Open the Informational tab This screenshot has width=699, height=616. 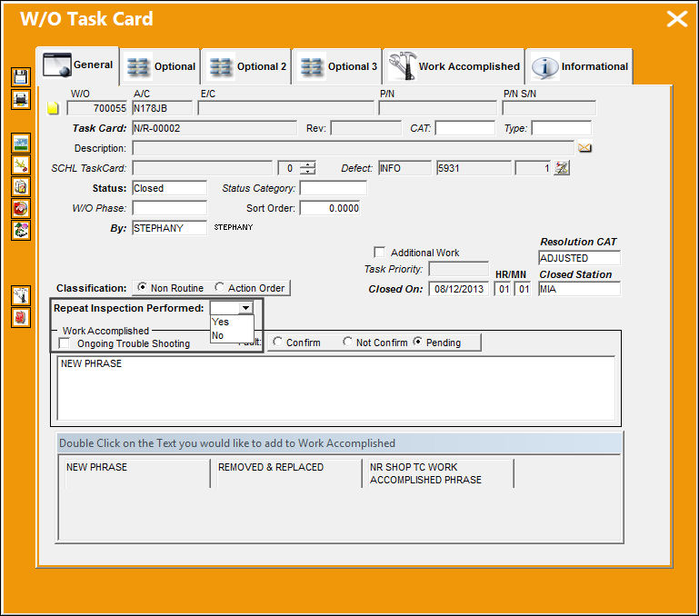580,66
